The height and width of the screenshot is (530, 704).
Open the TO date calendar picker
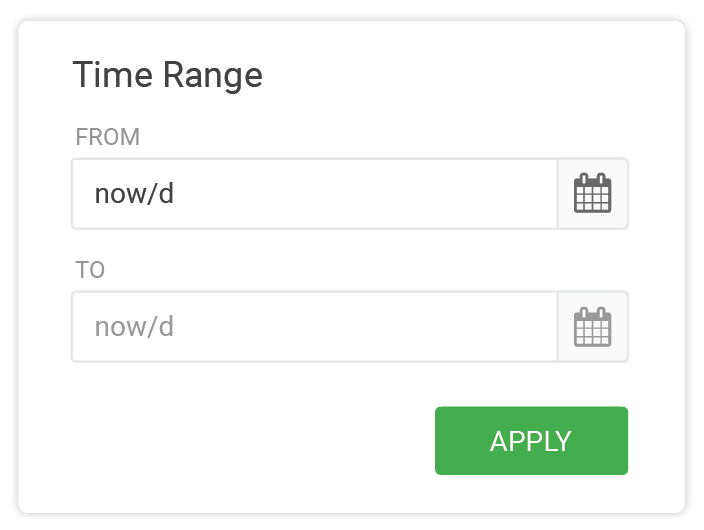(593, 327)
